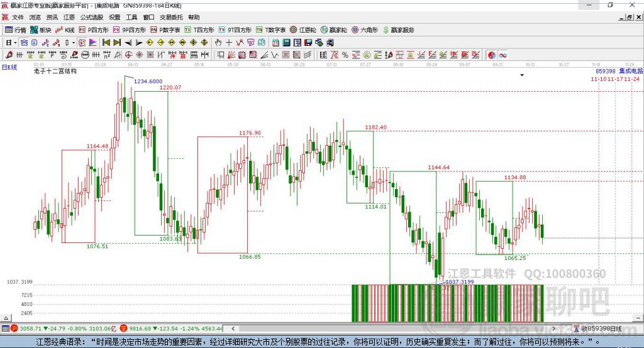Open the candlestick style dropdown arrow
This screenshot has height=348, width=644.
[74, 43]
